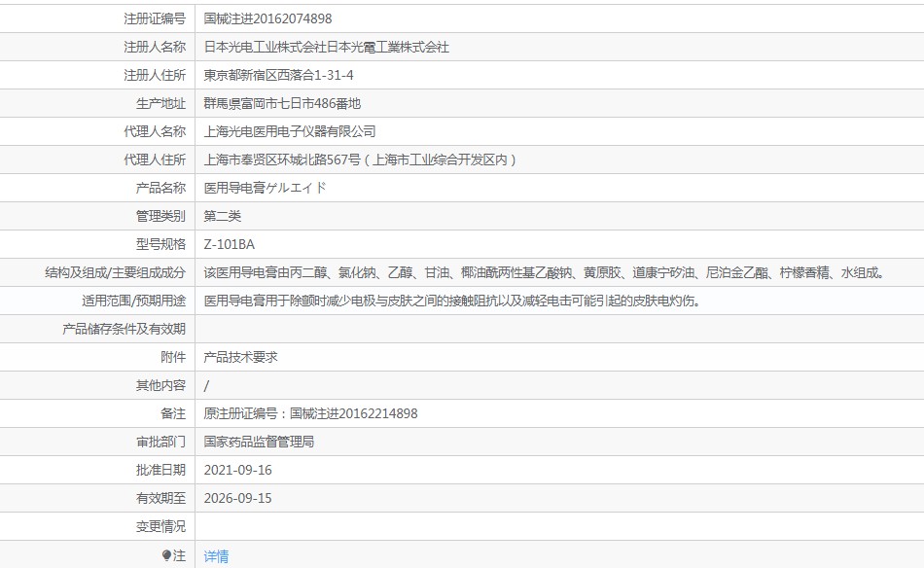Select registration number 国械注进20162074898

pyautogui.click(x=268, y=18)
